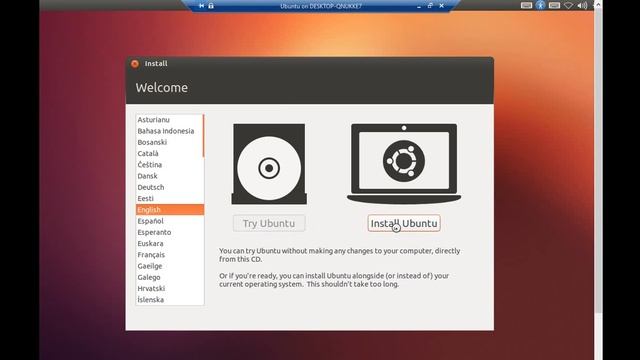640x360 pixels.
Task: Pick Euskara as the language
Action: coord(169,243)
